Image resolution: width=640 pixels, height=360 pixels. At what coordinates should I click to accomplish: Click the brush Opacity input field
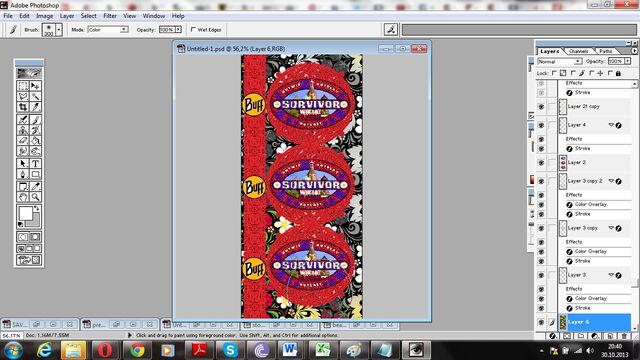[167, 30]
